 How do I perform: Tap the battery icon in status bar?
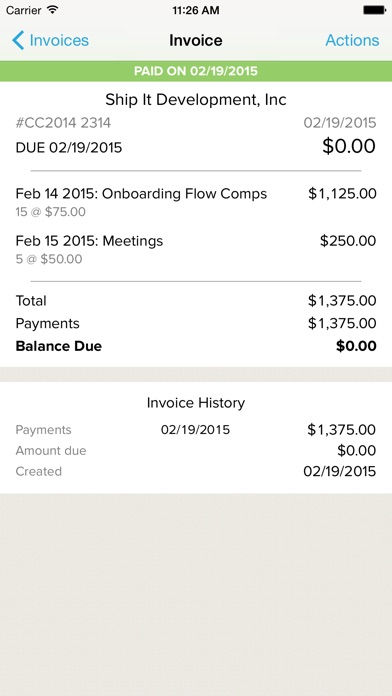pyautogui.click(x=374, y=10)
